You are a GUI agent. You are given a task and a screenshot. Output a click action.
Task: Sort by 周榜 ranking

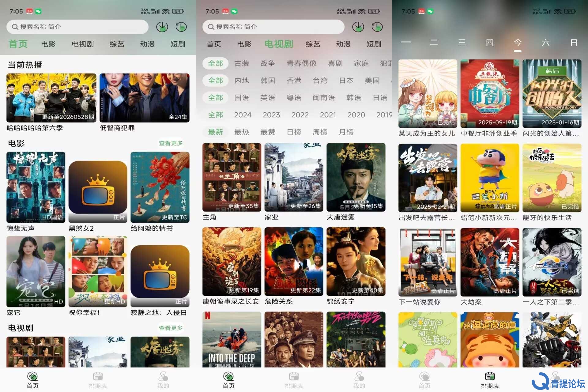[x=320, y=132]
